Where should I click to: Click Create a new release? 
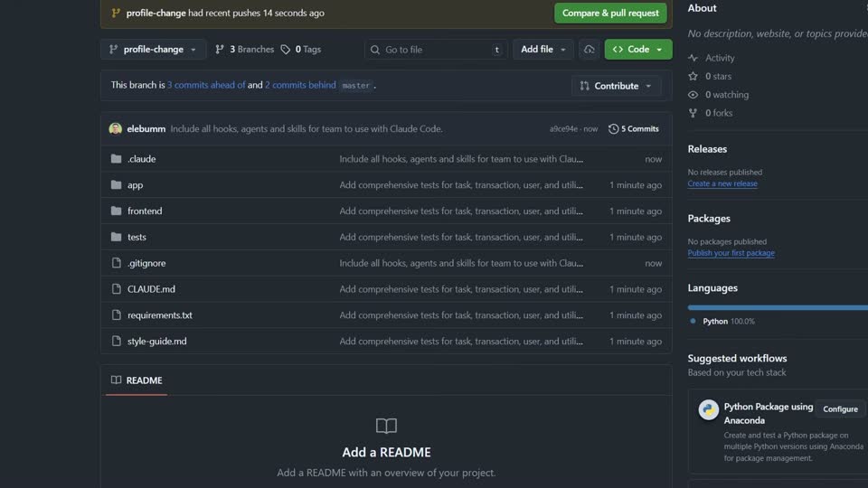tap(722, 183)
